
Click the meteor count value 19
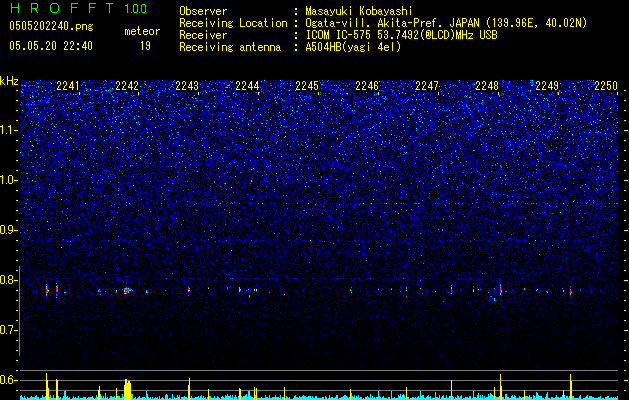point(145,46)
